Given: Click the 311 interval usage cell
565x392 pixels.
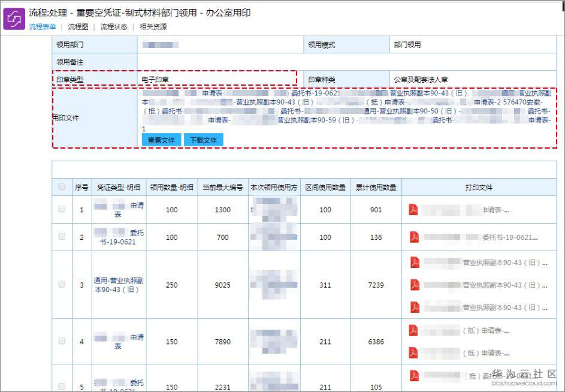Looking at the screenshot, I should [325, 285].
